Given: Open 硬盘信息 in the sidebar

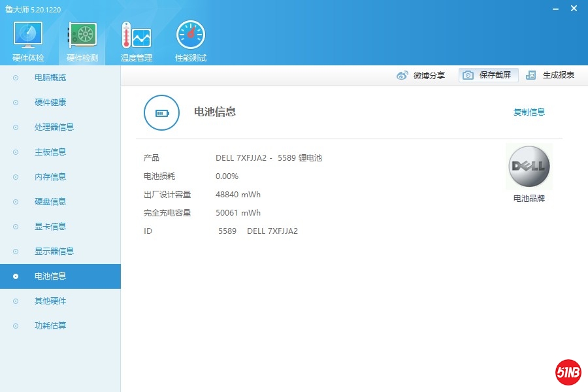Looking at the screenshot, I should [x=50, y=202].
